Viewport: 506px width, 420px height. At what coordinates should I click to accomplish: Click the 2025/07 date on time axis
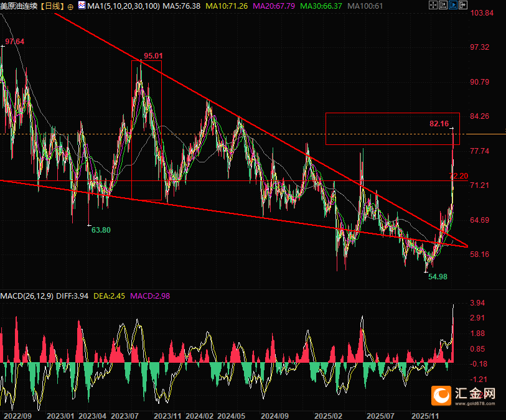tap(381, 416)
